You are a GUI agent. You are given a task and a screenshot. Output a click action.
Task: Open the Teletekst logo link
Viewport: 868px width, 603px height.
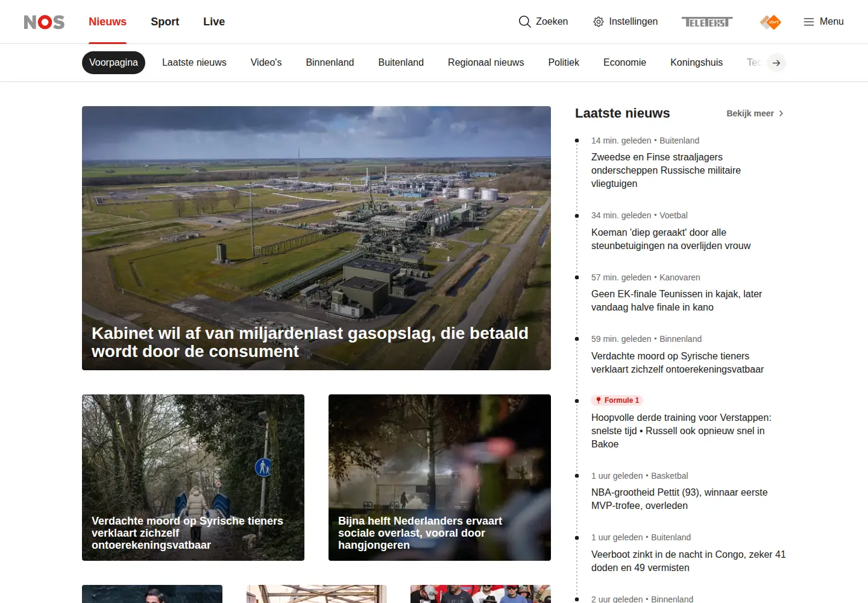(x=707, y=22)
